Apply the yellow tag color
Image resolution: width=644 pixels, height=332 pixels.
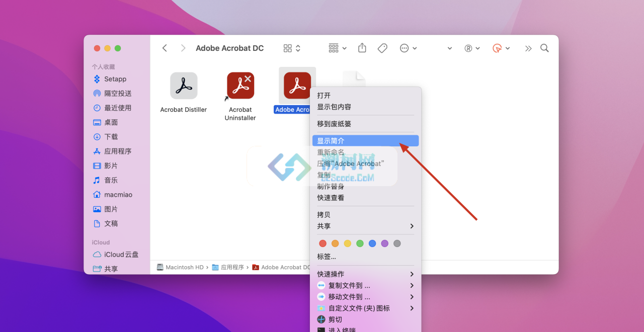(x=348, y=243)
